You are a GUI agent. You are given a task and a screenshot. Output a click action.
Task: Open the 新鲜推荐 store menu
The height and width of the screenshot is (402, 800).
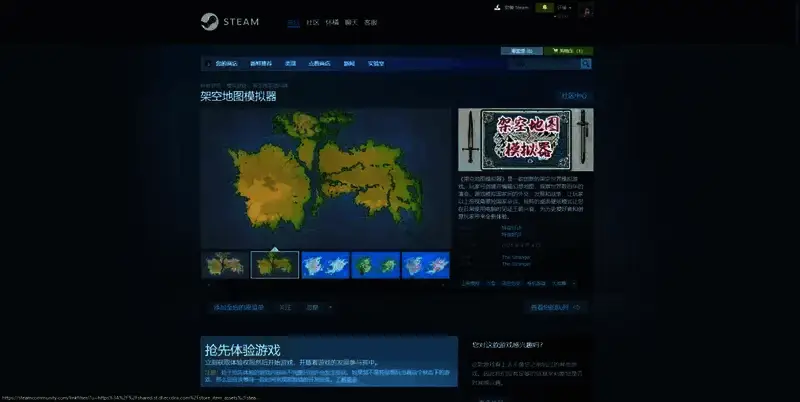[261, 64]
